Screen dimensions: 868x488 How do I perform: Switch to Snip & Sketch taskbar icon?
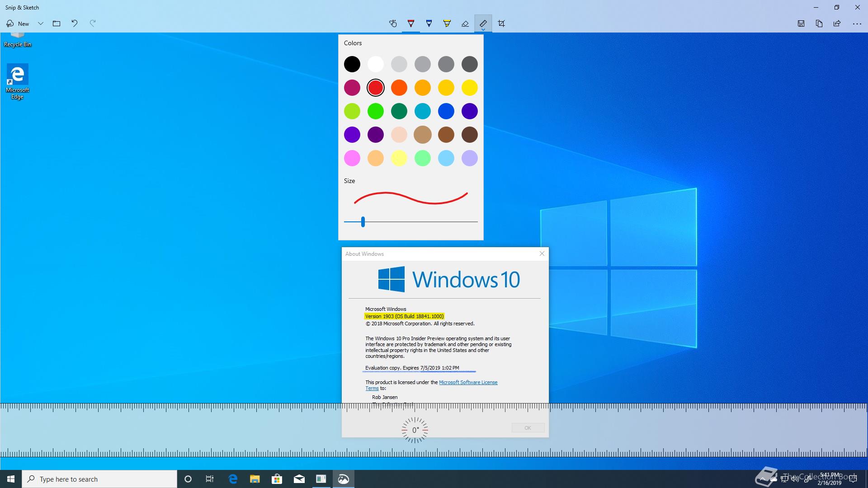[x=344, y=479]
